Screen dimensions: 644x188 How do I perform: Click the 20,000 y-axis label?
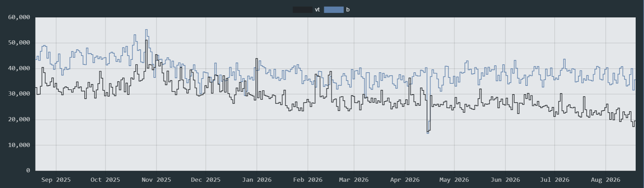tap(19, 120)
